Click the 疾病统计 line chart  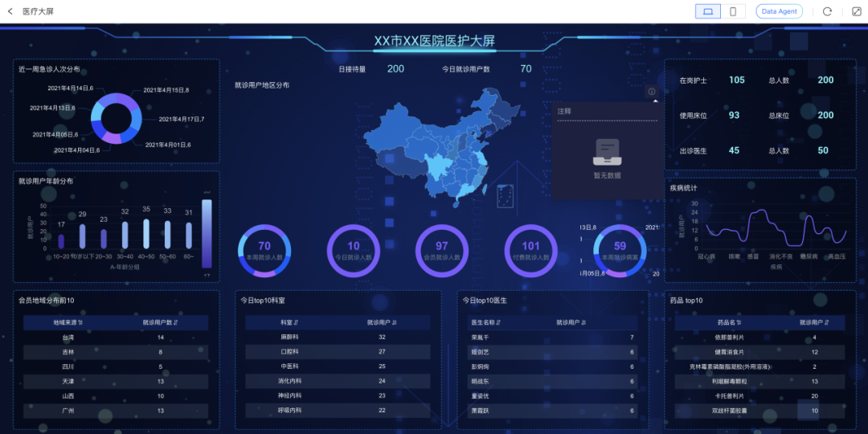pos(776,227)
